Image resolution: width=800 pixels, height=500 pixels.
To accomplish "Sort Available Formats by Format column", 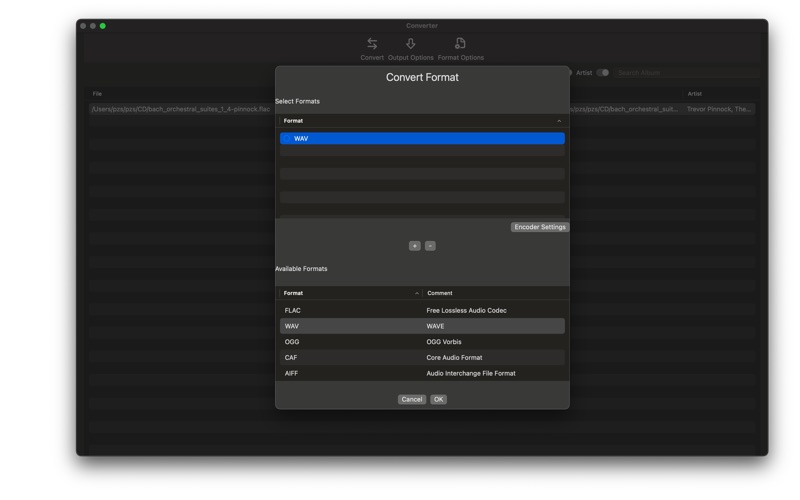I will (350, 293).
